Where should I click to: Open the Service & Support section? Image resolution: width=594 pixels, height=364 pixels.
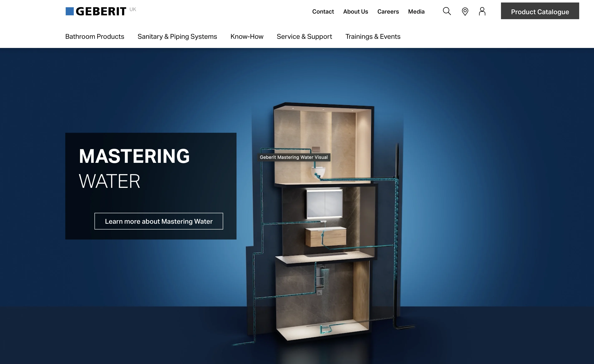pos(304,37)
